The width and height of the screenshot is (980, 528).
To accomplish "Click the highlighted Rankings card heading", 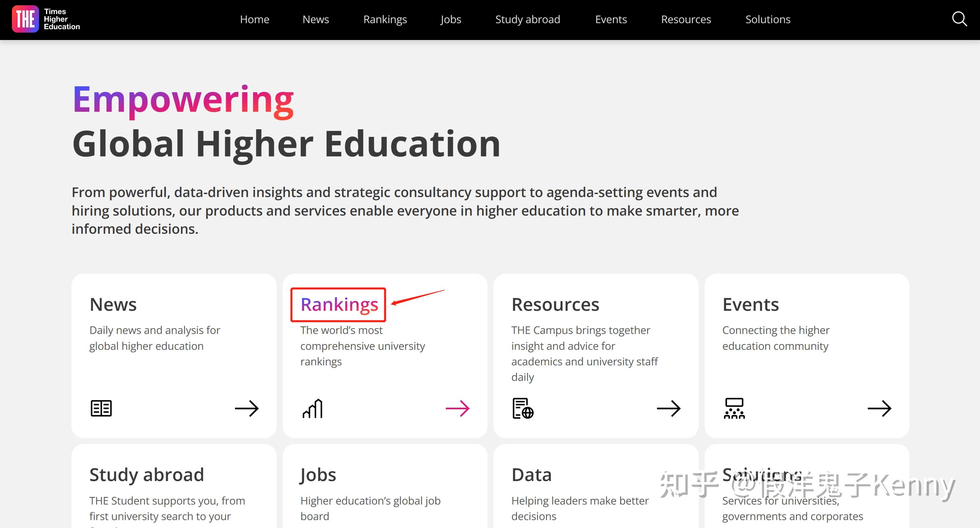I will (339, 305).
